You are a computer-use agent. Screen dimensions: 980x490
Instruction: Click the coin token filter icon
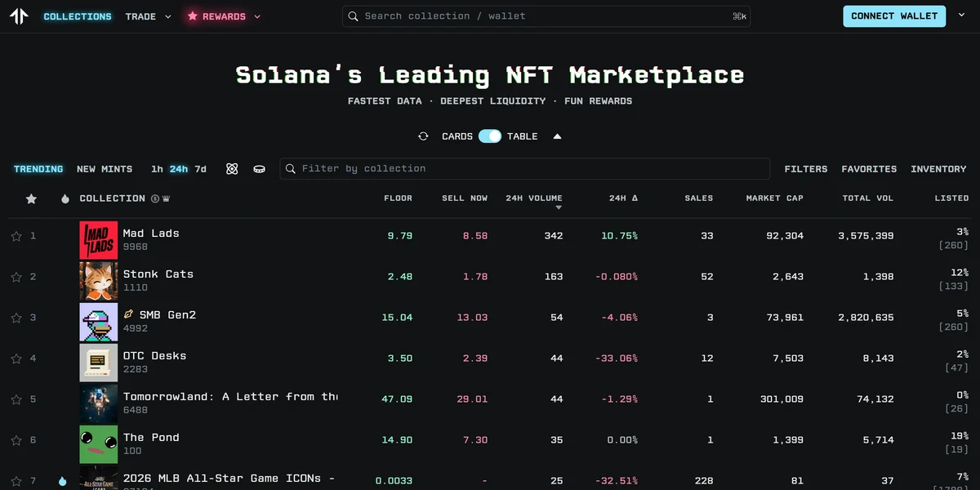tap(260, 169)
